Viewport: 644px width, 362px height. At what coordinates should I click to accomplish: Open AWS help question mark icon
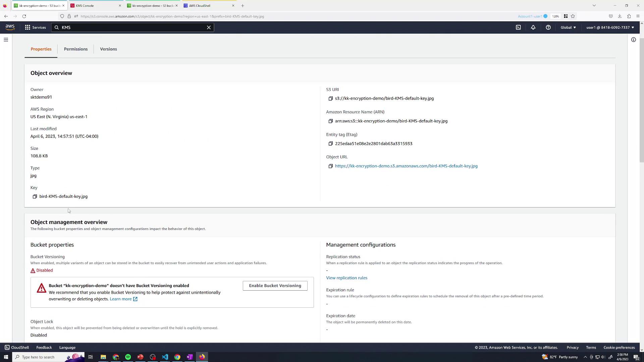click(548, 27)
